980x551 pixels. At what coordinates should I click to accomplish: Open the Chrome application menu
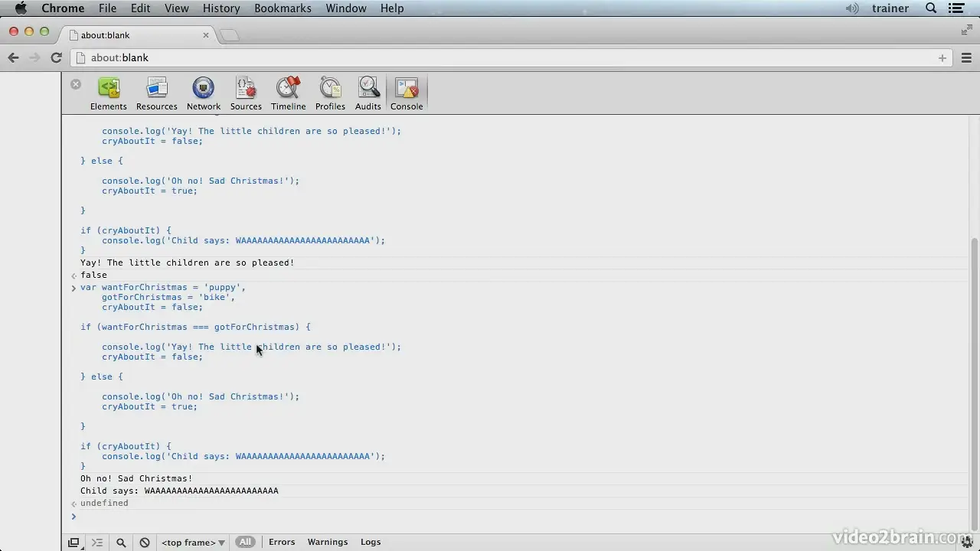(63, 8)
